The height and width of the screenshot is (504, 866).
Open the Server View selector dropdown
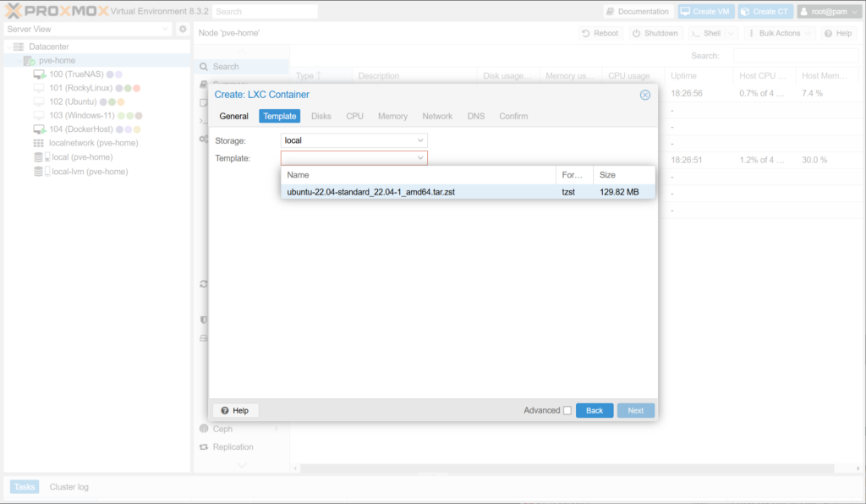(87, 29)
